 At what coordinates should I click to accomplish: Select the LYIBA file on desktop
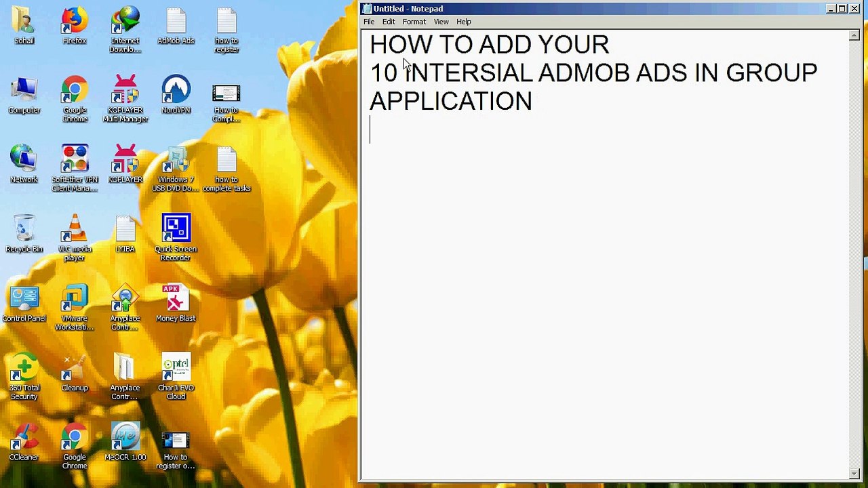(125, 235)
